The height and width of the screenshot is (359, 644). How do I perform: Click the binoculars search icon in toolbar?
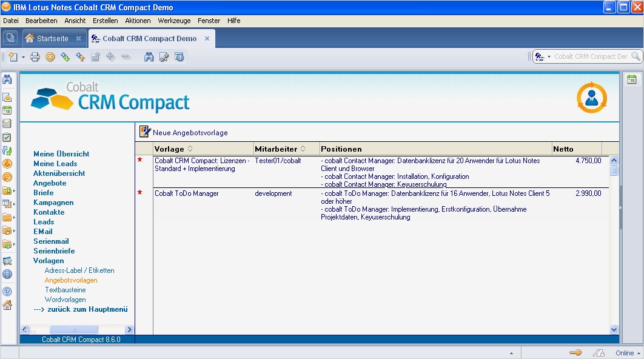click(x=149, y=57)
